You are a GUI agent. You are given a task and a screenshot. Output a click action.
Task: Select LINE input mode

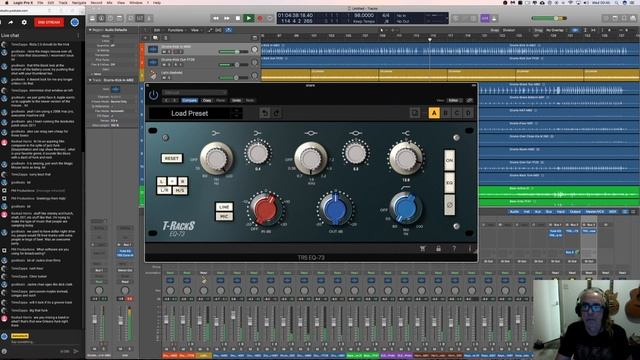click(224, 207)
